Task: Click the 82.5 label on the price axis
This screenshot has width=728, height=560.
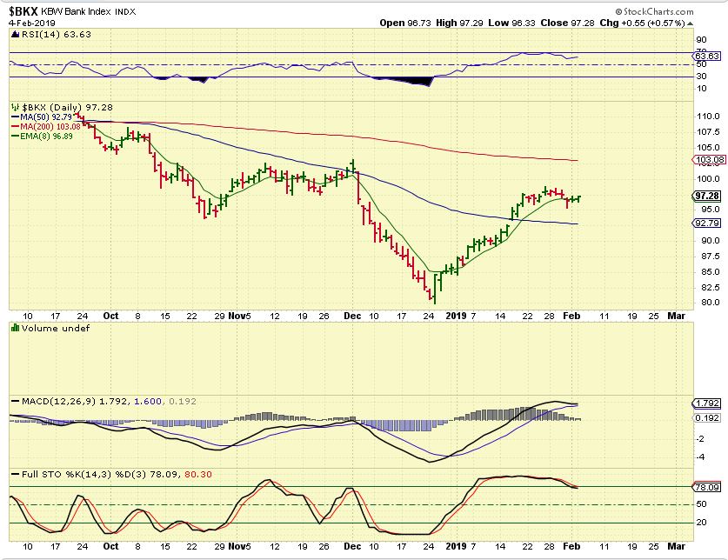Action: coord(711,288)
